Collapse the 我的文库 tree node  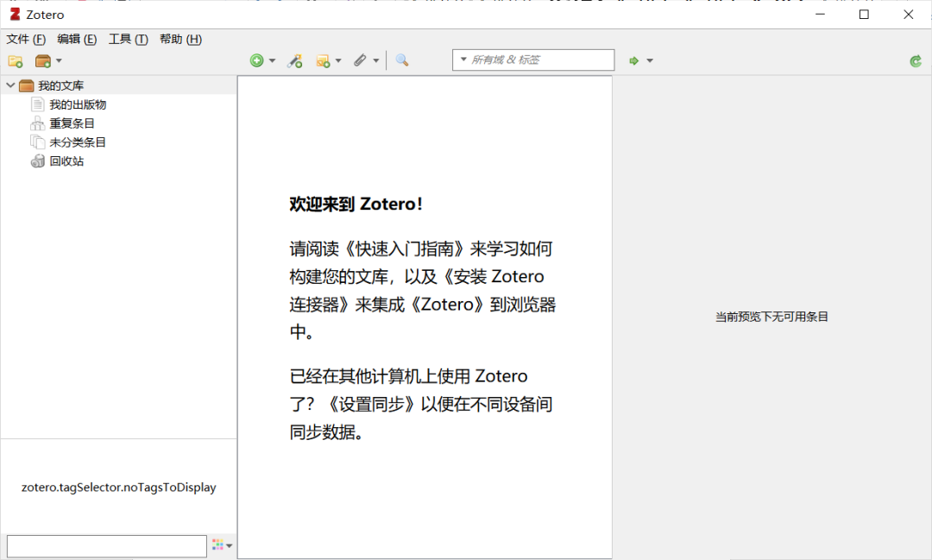pos(10,85)
